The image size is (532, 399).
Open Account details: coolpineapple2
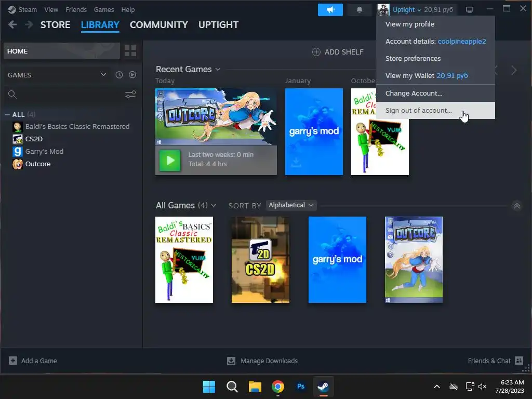pyautogui.click(x=436, y=42)
